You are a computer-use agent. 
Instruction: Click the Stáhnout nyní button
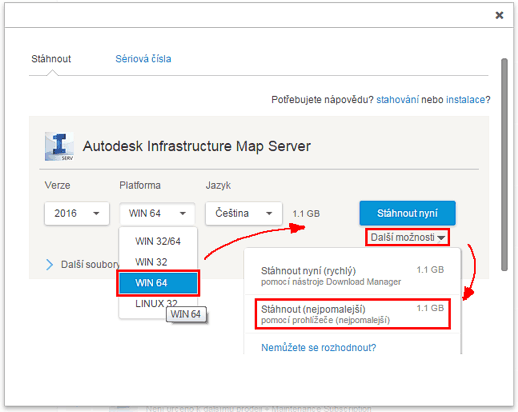click(407, 213)
